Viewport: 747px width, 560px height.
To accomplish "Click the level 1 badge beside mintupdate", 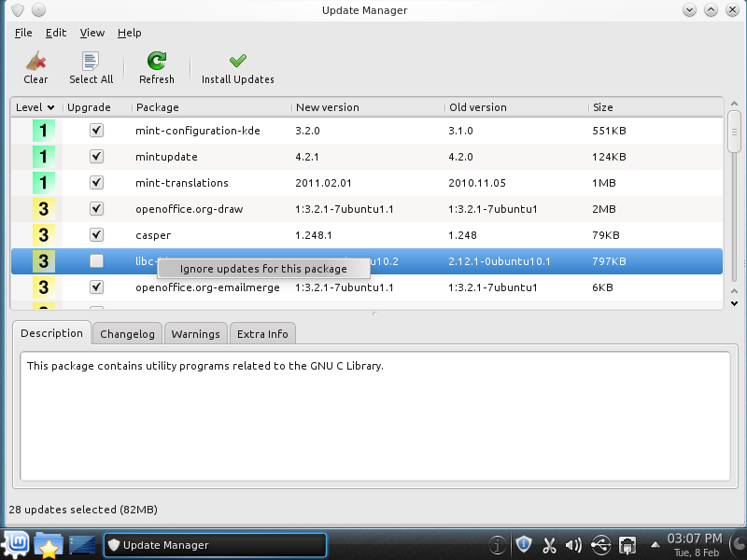I will (43, 157).
